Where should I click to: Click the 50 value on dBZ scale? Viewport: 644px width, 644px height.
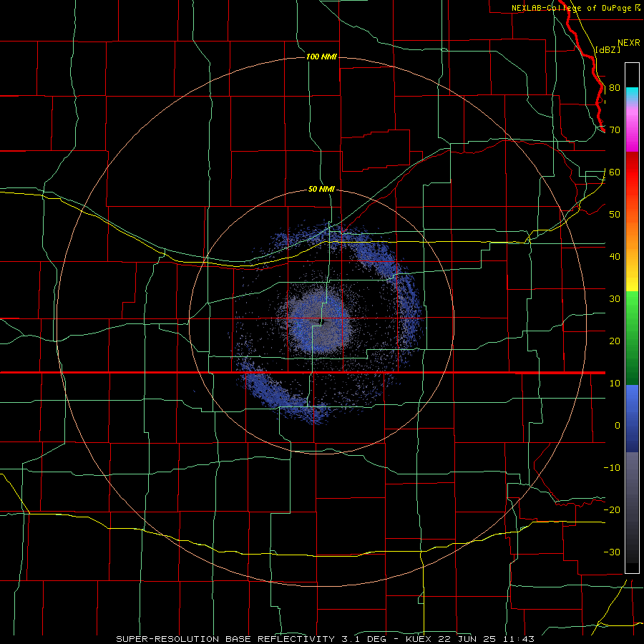tap(615, 215)
